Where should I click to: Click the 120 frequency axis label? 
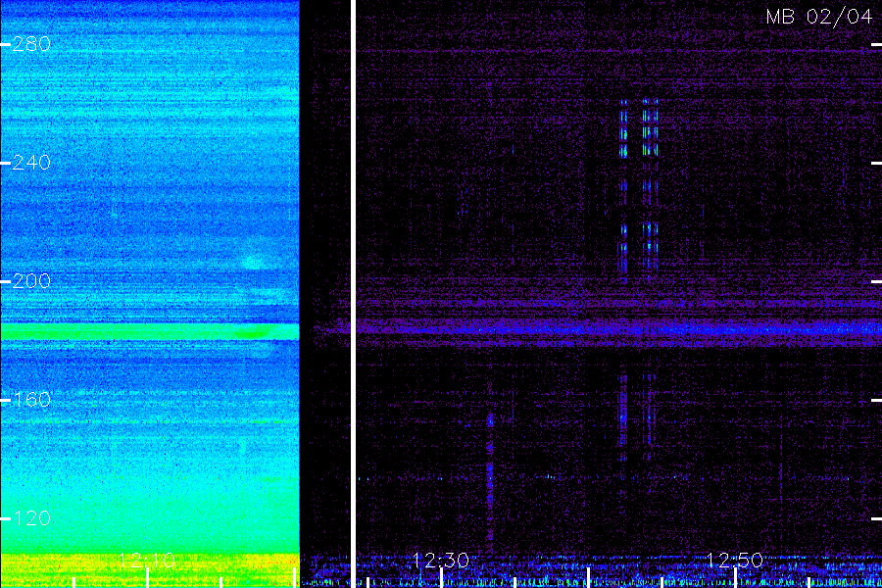pyautogui.click(x=31, y=518)
